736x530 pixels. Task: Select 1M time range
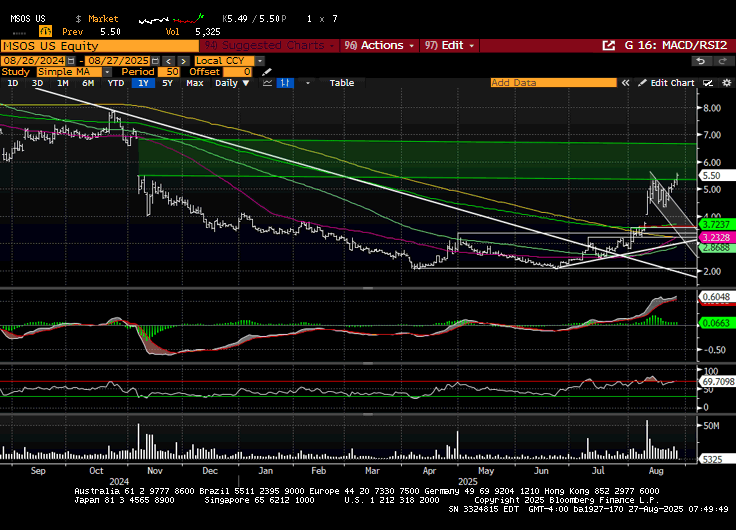tap(62, 83)
